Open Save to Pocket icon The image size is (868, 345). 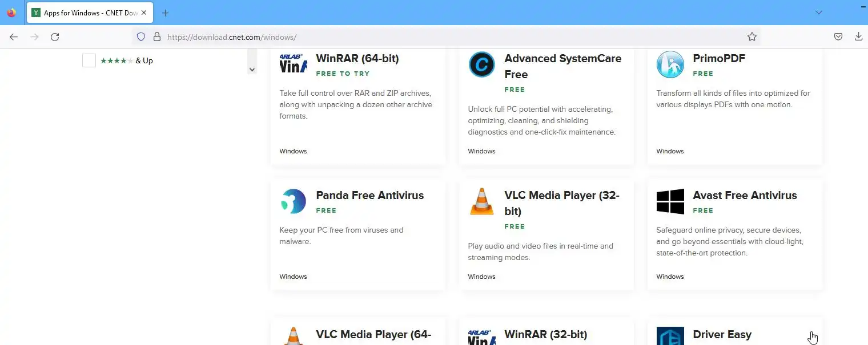coord(838,36)
